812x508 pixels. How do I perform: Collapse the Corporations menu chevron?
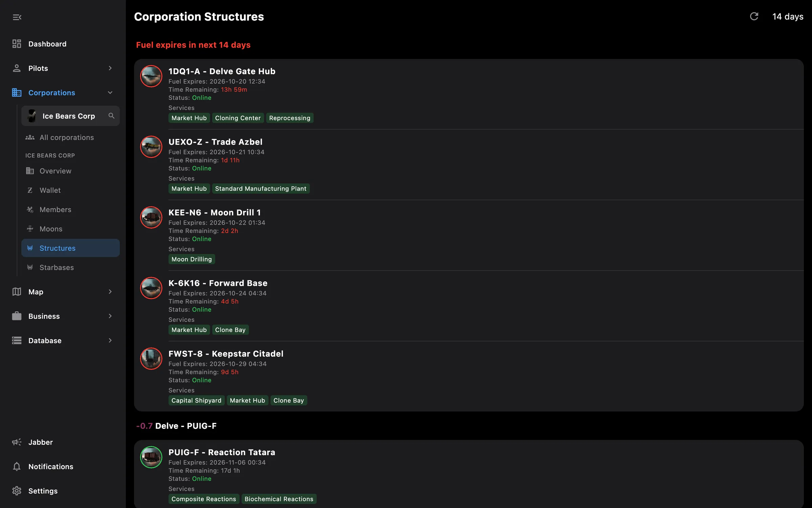110,92
